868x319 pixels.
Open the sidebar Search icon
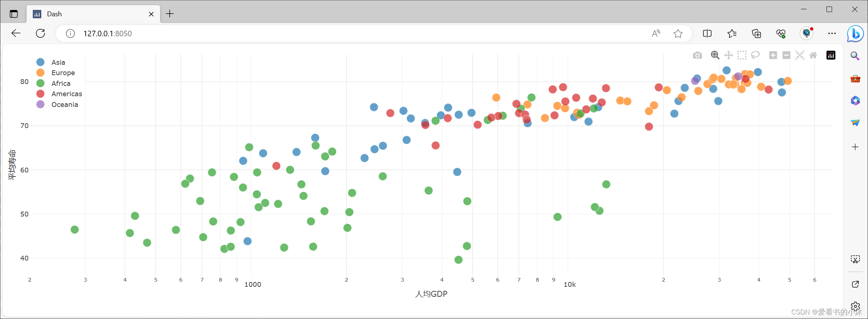click(x=855, y=56)
